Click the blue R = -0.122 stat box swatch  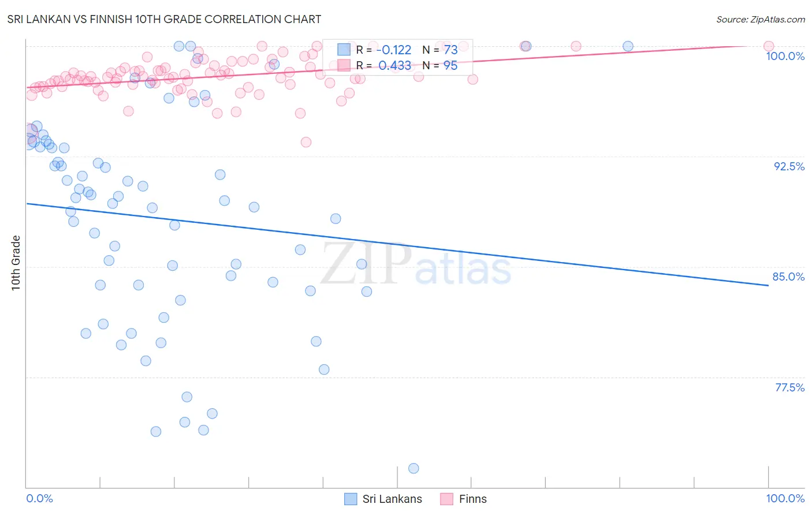pyautogui.click(x=344, y=50)
